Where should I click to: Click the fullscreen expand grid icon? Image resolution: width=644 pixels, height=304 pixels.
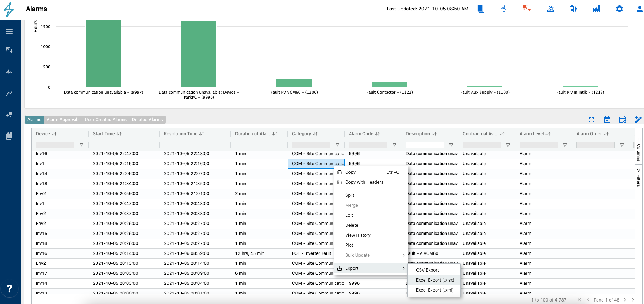coord(591,120)
